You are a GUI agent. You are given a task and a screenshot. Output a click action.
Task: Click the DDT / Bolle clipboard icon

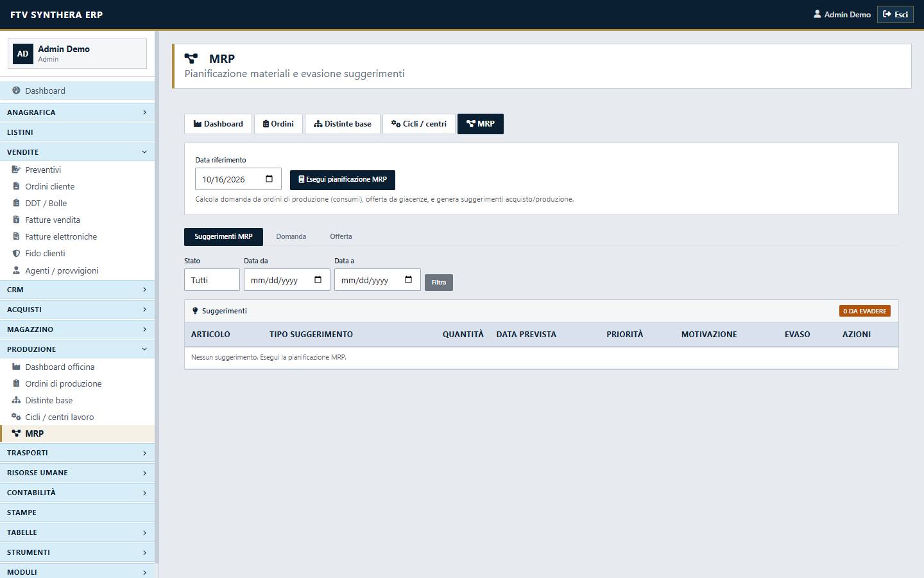point(16,203)
